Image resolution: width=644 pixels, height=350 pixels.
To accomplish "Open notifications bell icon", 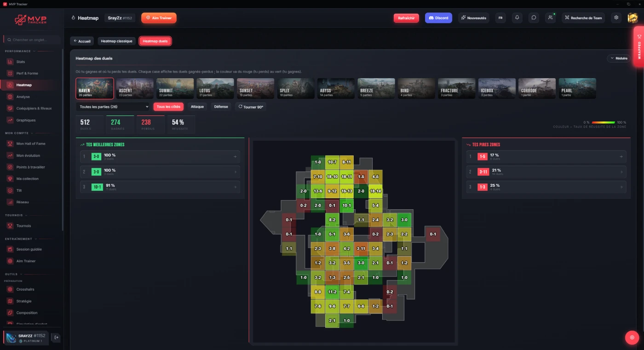I will click(x=517, y=18).
